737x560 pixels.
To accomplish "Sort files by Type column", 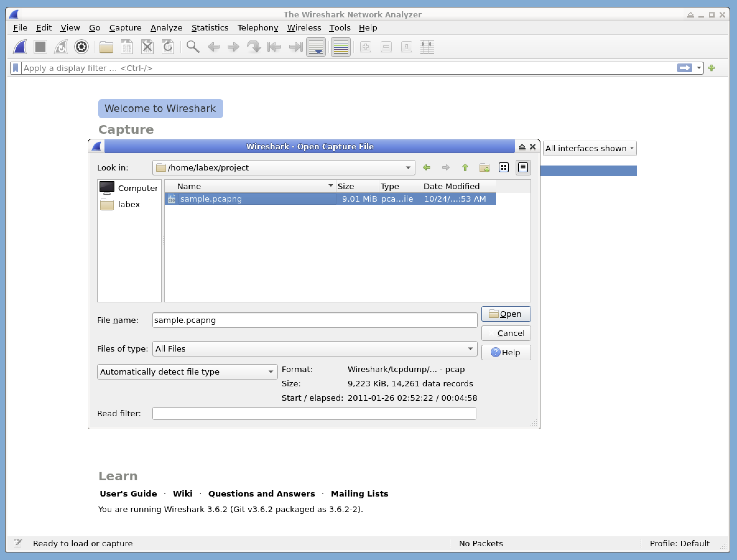I will pos(401,186).
